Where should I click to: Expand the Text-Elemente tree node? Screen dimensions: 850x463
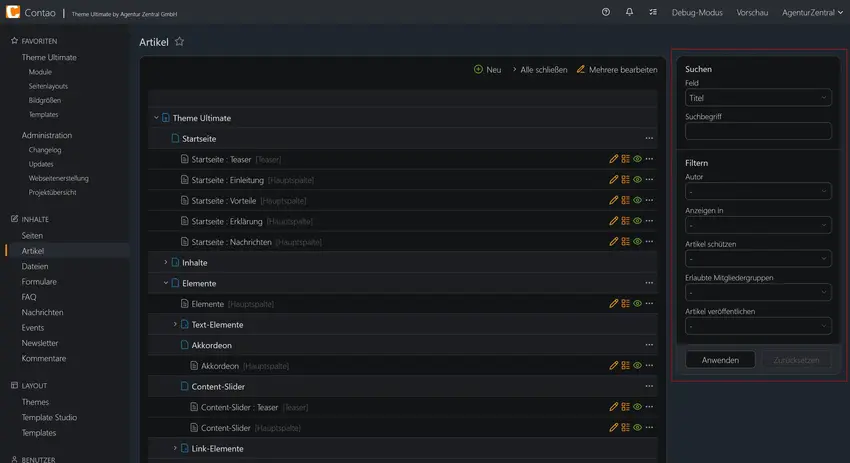[x=175, y=325]
